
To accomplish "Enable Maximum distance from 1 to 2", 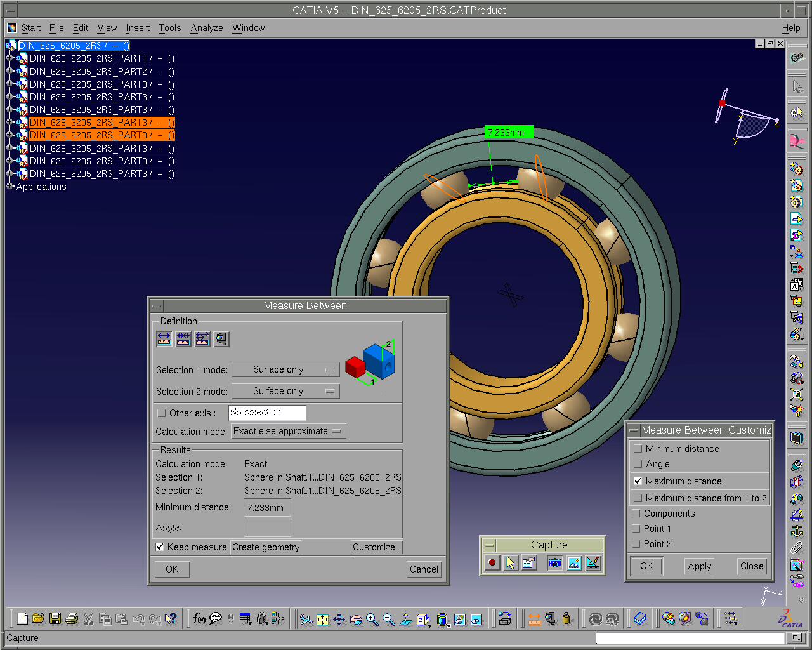I will pyautogui.click(x=638, y=498).
